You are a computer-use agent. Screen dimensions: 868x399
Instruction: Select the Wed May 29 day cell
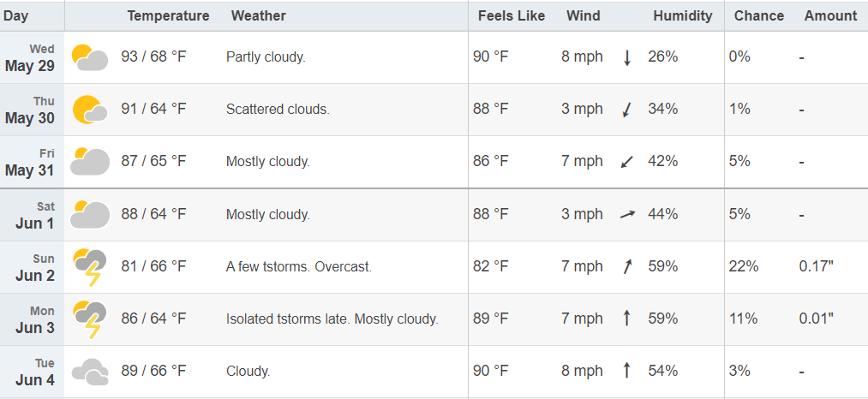coord(32,57)
